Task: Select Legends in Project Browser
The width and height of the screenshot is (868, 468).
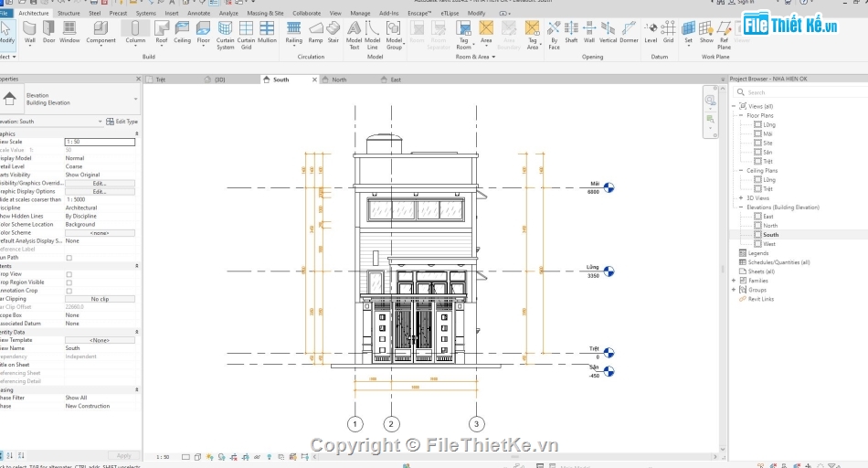Action: (757, 253)
